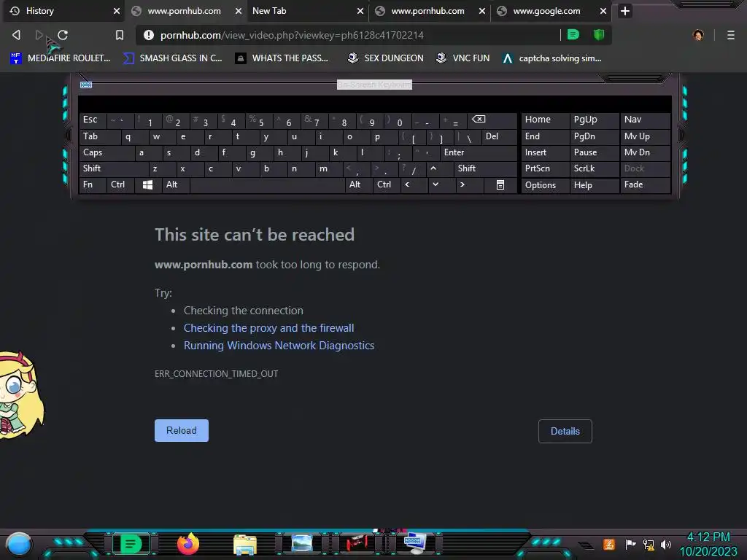
Task: Click the browser address bar URL
Action: (292, 35)
